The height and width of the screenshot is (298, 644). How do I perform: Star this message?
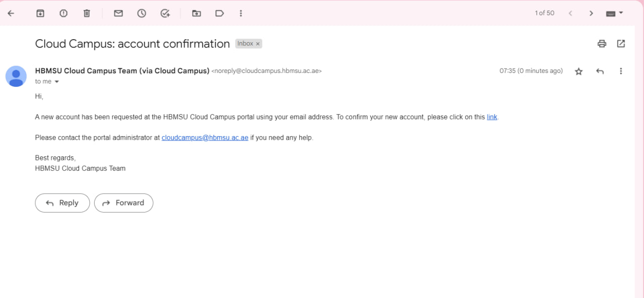click(x=579, y=71)
